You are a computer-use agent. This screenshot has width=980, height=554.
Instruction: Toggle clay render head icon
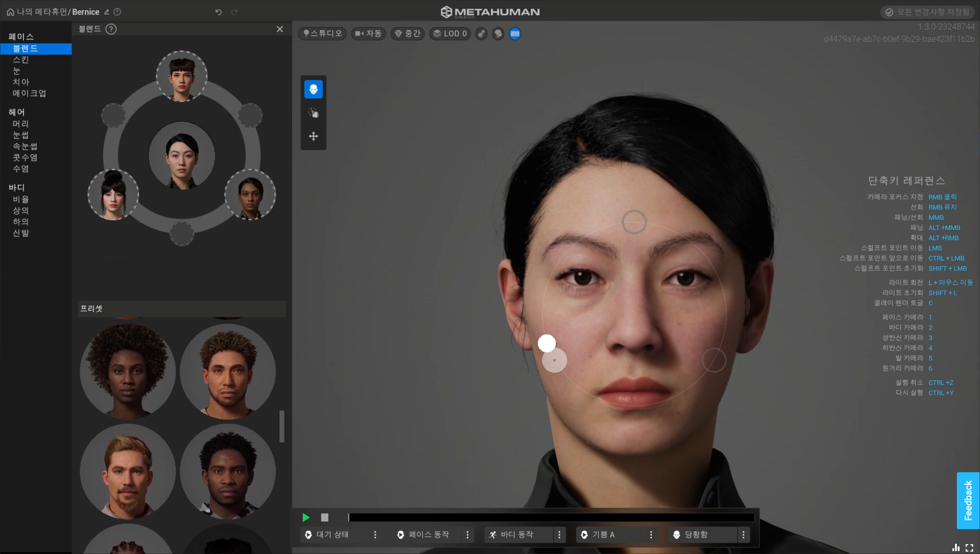[x=498, y=33]
